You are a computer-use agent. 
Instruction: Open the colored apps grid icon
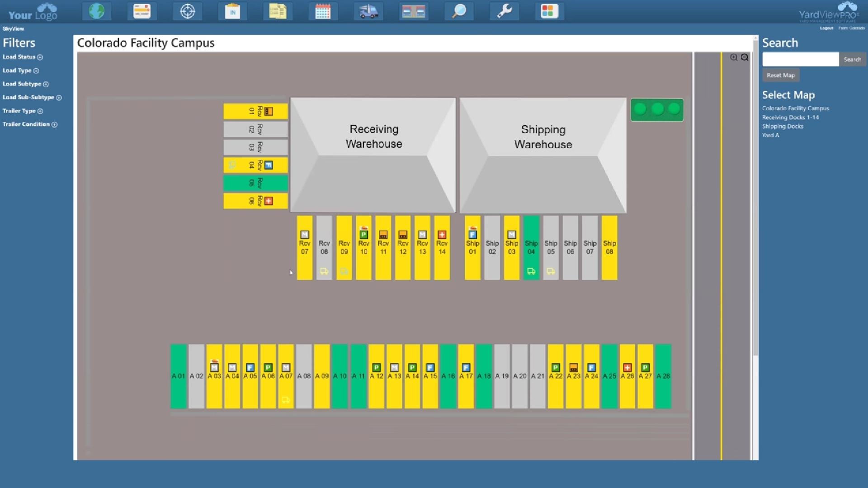coord(549,11)
